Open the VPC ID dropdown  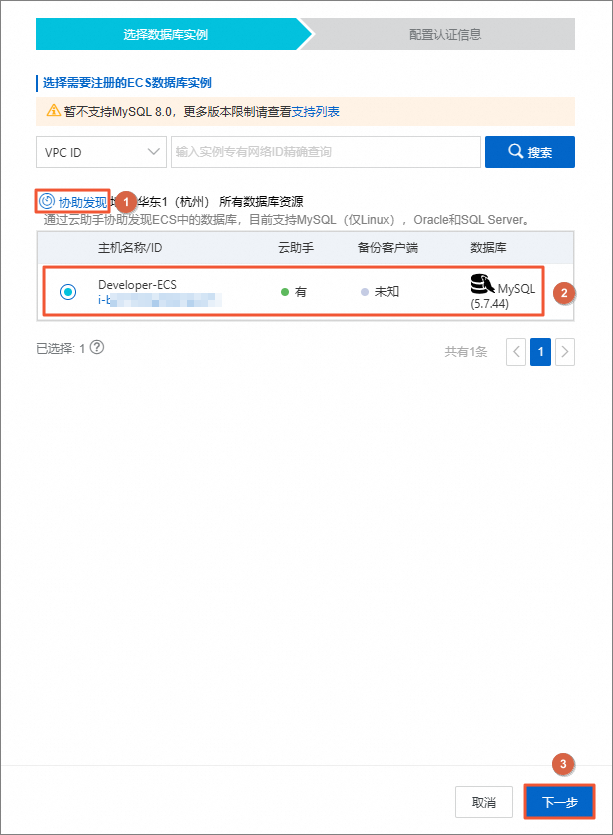point(101,152)
